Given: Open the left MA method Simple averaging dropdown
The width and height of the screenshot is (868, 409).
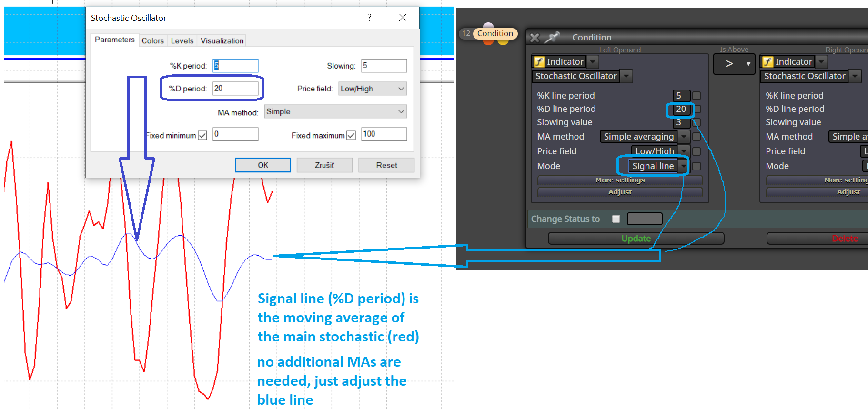Looking at the screenshot, I should tap(684, 137).
